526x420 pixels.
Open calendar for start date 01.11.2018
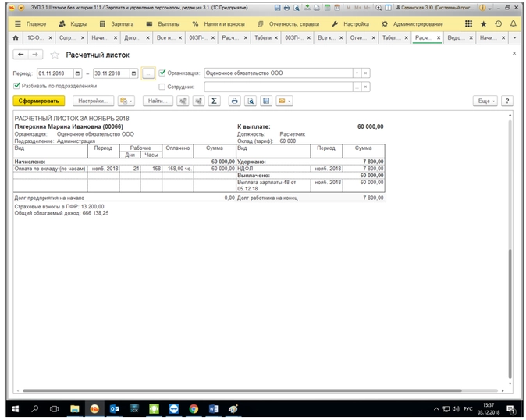coord(77,73)
